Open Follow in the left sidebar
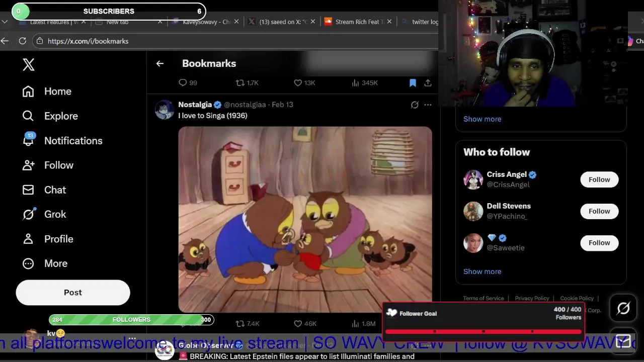The height and width of the screenshot is (362, 644). pyautogui.click(x=48, y=165)
